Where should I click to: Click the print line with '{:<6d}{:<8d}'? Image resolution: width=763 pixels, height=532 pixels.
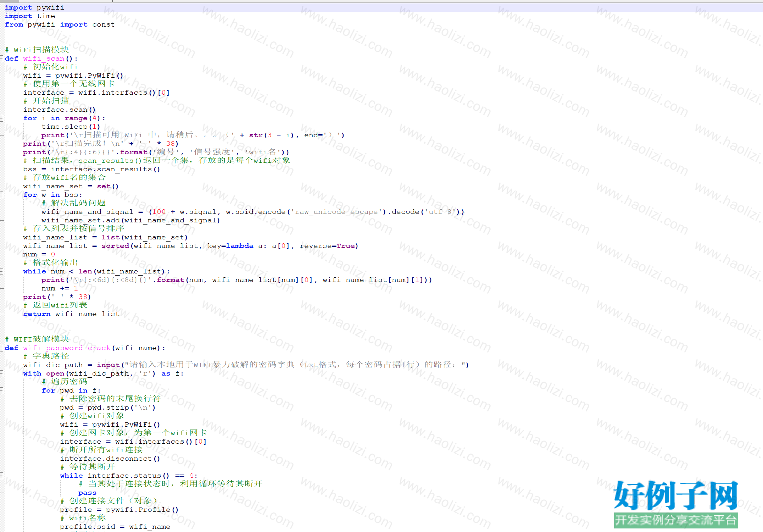pos(237,280)
